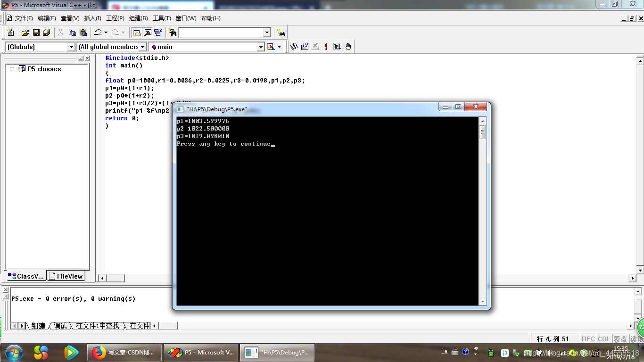Viewport: 644px width, 362px height.
Task: Expand the P5 classes tree node
Action: click(x=12, y=69)
